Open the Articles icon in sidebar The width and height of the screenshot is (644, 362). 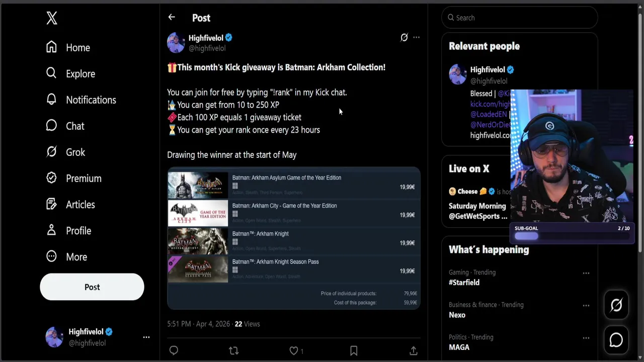point(51,204)
